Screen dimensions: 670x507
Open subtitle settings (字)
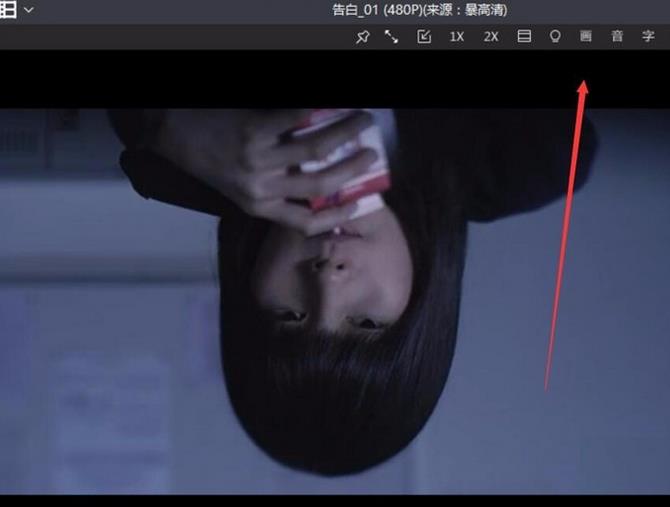click(x=648, y=36)
